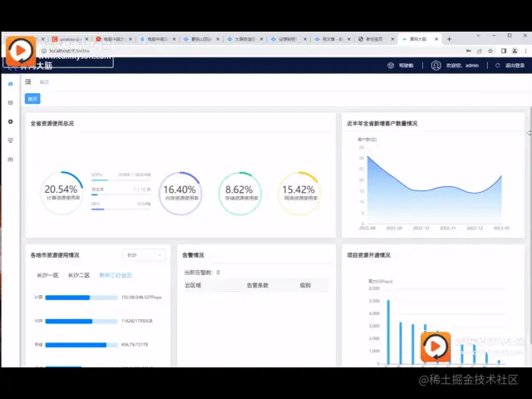
Task: Click the 15.42% network usage ring
Action: point(299,194)
